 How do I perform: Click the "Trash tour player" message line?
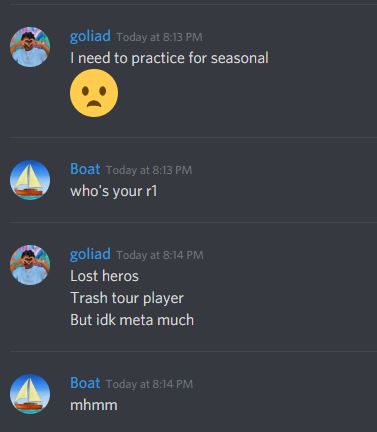(127, 298)
